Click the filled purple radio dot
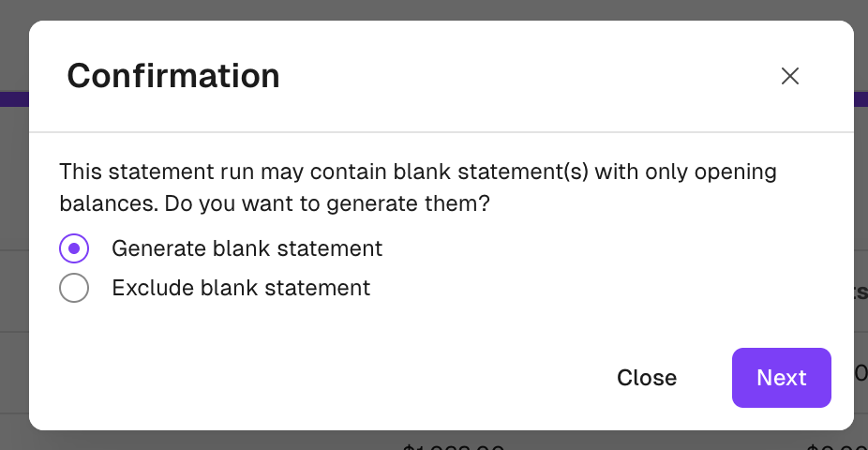868x450 pixels. (x=74, y=248)
